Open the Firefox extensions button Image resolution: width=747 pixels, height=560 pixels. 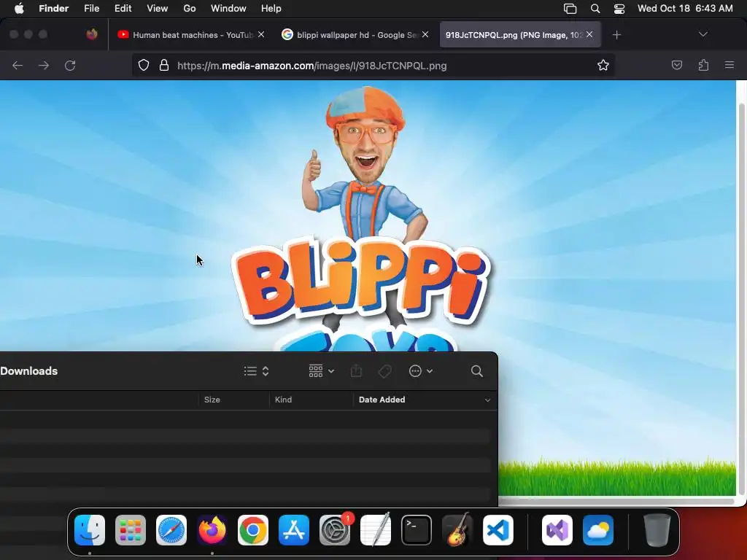703,65
